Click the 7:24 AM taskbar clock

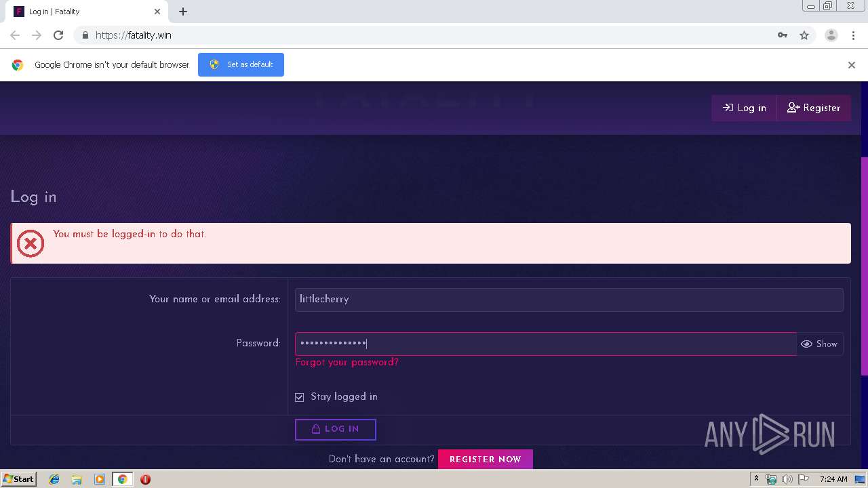click(833, 479)
